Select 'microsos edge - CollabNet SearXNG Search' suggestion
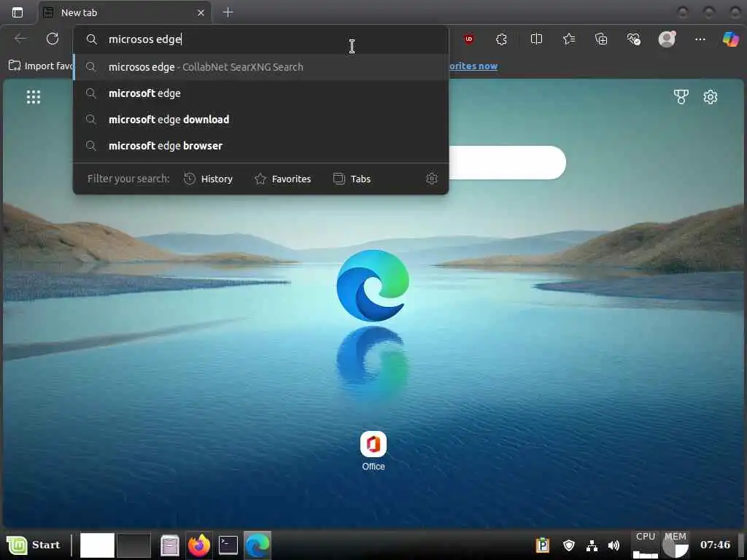 click(x=261, y=67)
